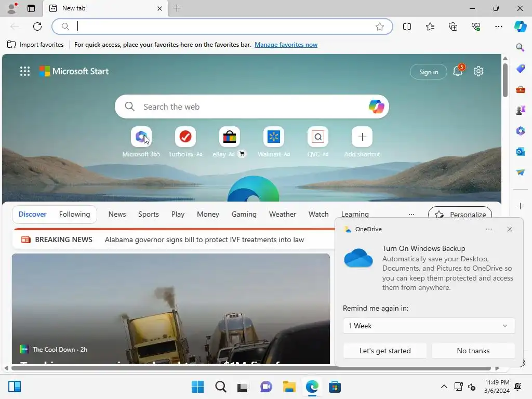Image resolution: width=532 pixels, height=399 pixels.
Task: Open Alabama governor IVF breaking news headline
Action: coord(204,240)
